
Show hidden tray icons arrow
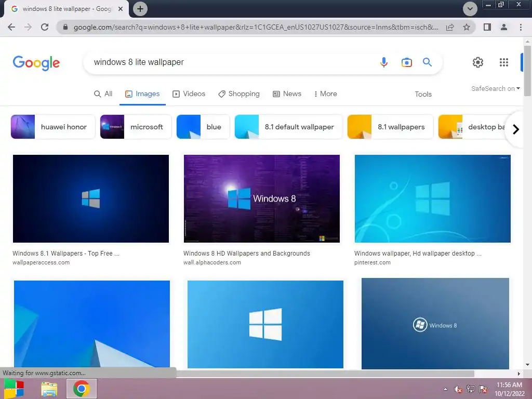pyautogui.click(x=445, y=390)
